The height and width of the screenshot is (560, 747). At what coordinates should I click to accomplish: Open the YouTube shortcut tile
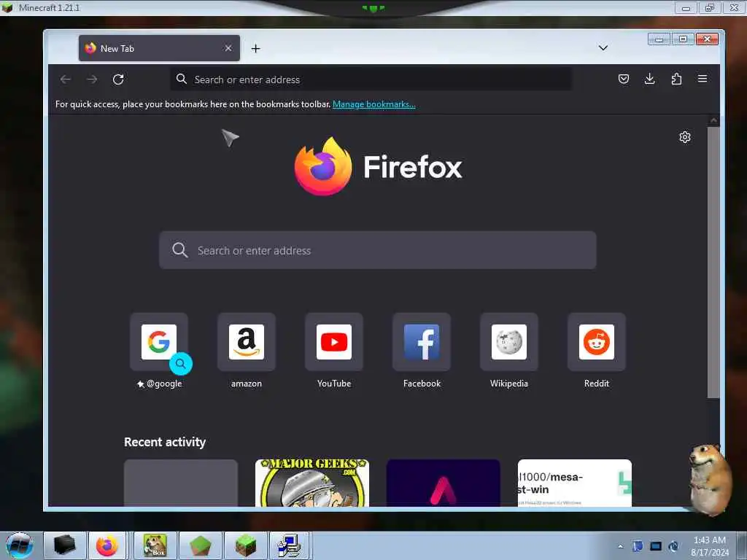point(334,342)
